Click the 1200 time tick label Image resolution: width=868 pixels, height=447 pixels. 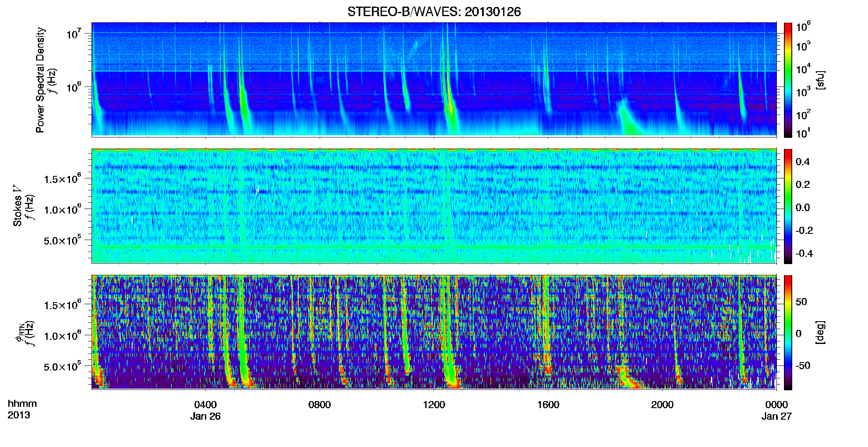[x=434, y=404]
